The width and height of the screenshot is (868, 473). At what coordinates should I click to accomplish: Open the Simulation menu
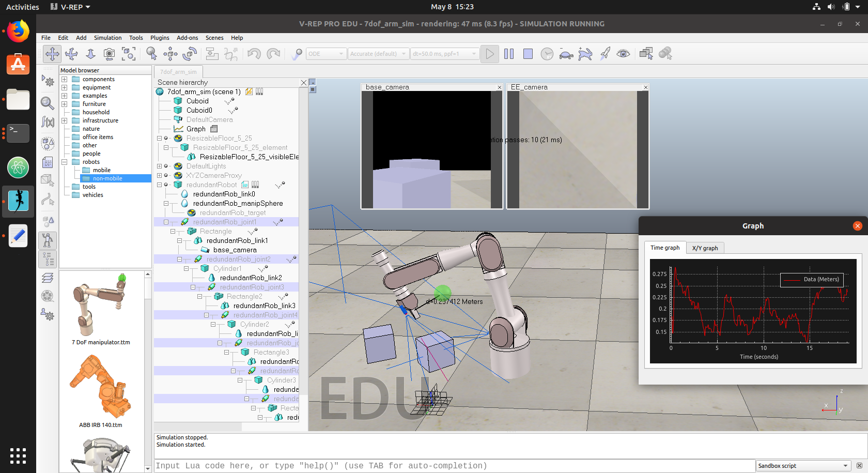pyautogui.click(x=107, y=38)
